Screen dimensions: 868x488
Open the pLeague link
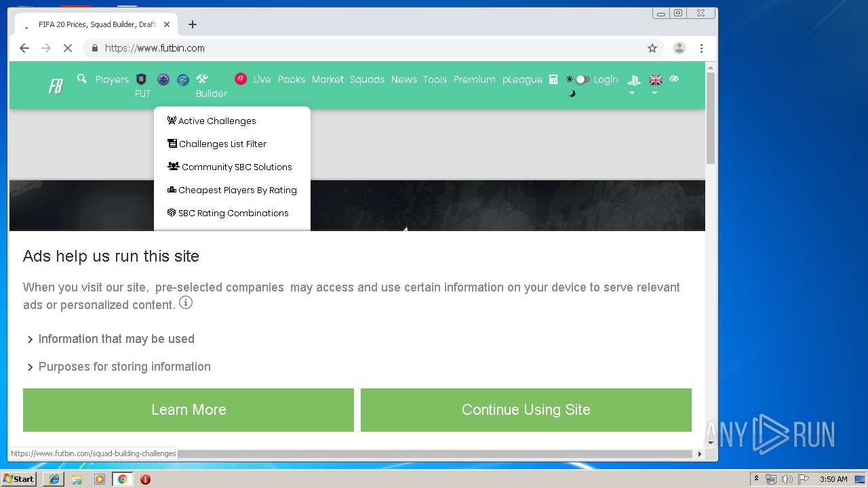pos(522,79)
